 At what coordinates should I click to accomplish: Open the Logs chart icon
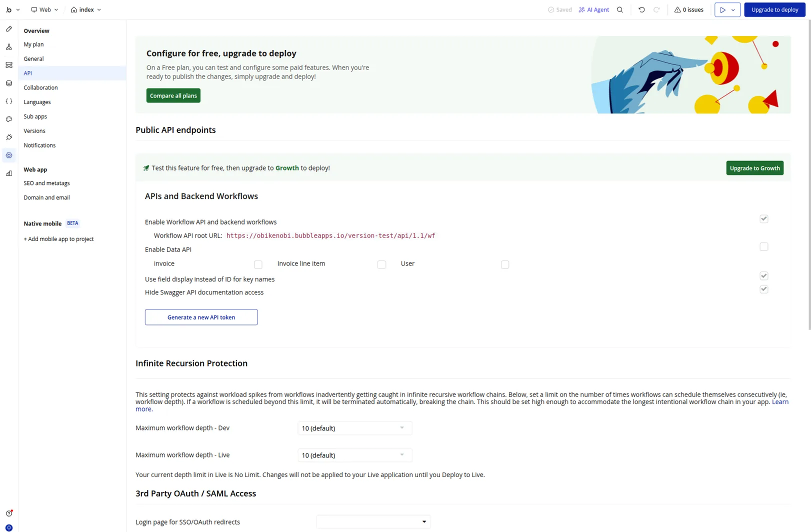[x=9, y=173]
